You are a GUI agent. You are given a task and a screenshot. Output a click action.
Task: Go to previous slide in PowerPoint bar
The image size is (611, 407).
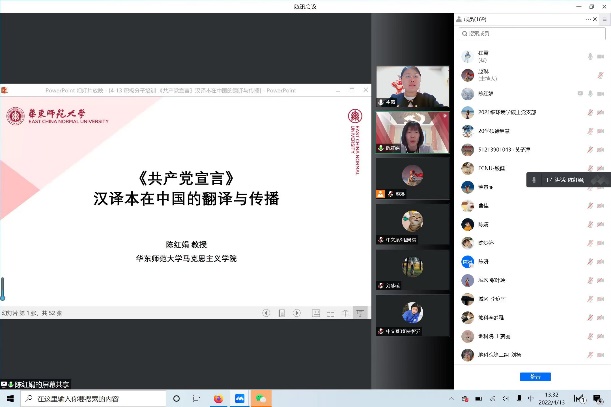[x=266, y=313]
